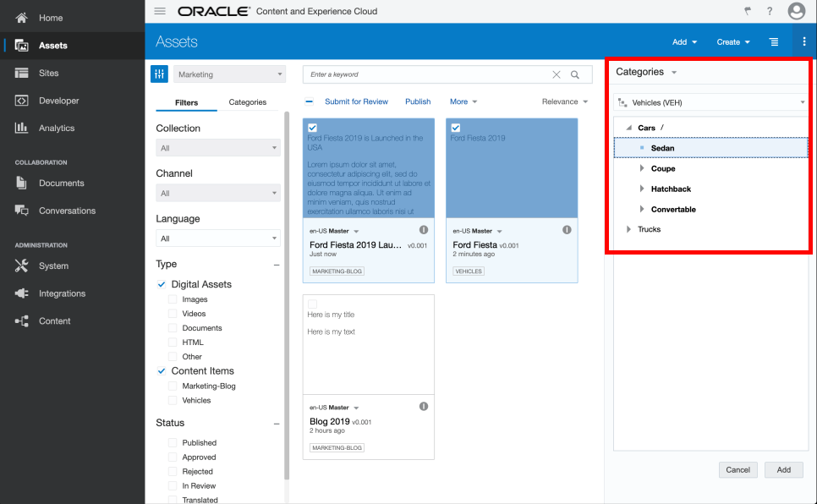Switch to list view icon

pyautogui.click(x=774, y=41)
